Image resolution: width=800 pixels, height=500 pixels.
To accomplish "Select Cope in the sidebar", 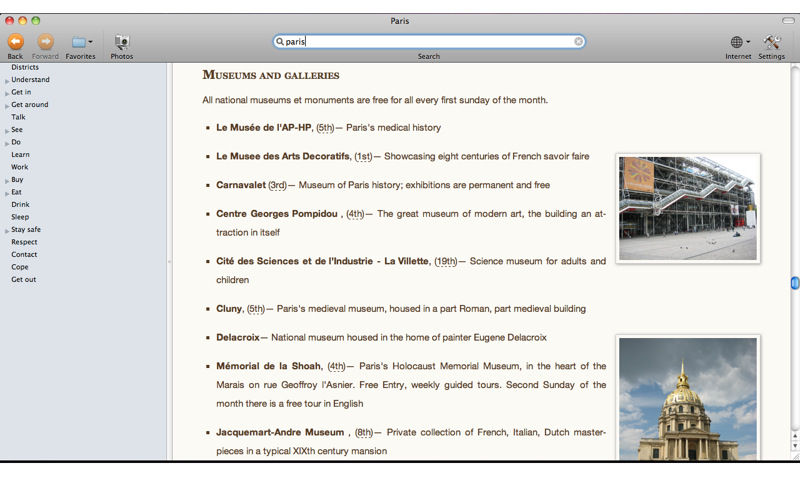I will (x=19, y=267).
